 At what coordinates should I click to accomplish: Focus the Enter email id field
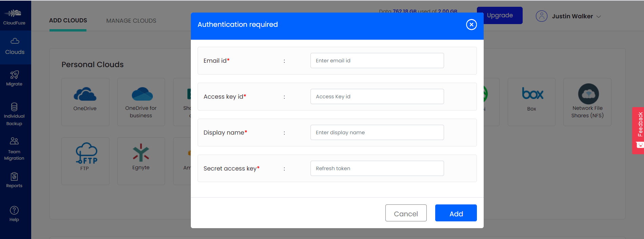coord(377,60)
